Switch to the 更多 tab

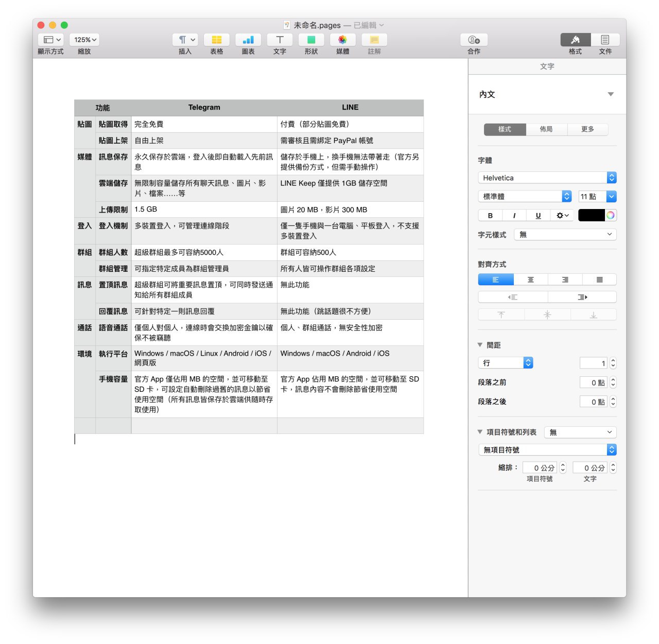(587, 129)
